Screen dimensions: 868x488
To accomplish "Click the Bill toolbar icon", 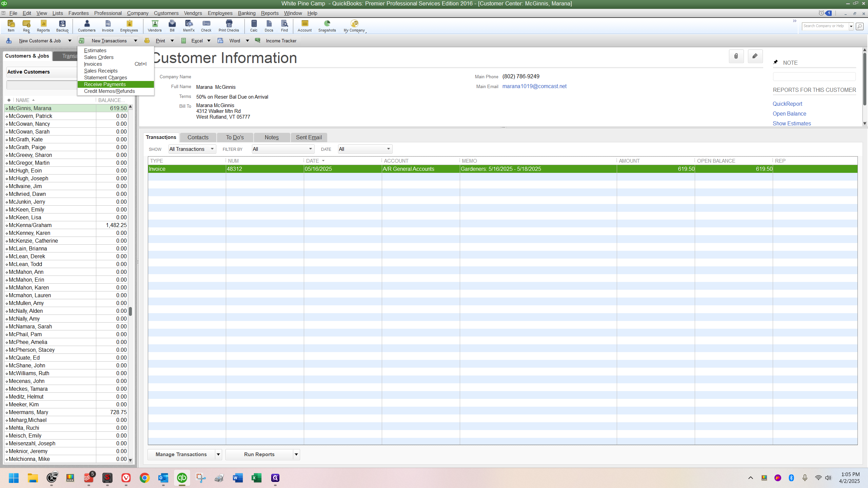I will [x=172, y=26].
